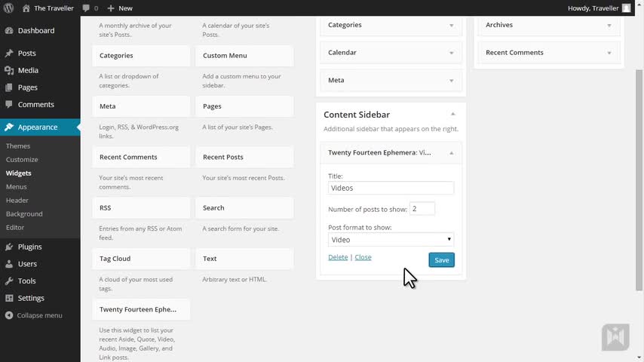The image size is (644, 362).
Task: Expand the Calendar widget arrow
Action: pos(452,53)
